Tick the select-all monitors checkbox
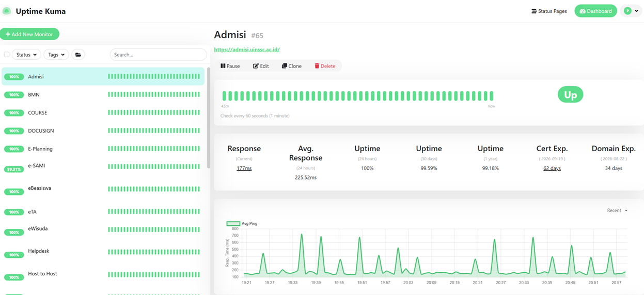This screenshot has height=295, width=644. point(7,55)
